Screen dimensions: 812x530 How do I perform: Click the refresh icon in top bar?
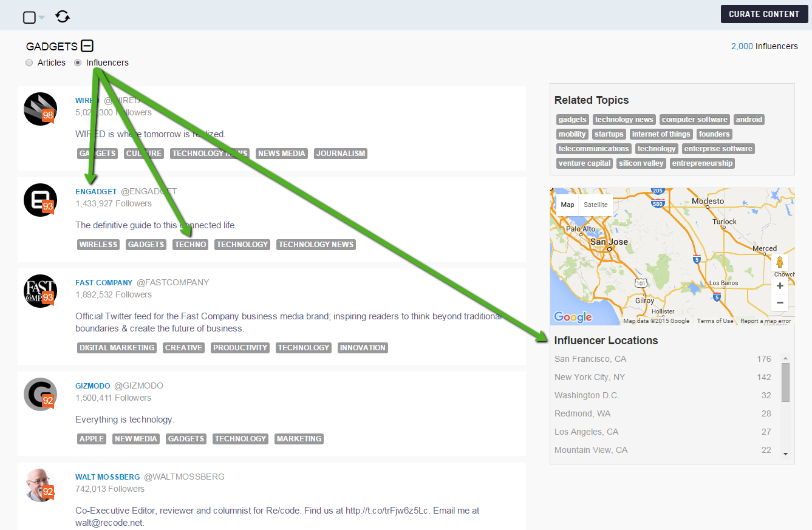point(63,16)
